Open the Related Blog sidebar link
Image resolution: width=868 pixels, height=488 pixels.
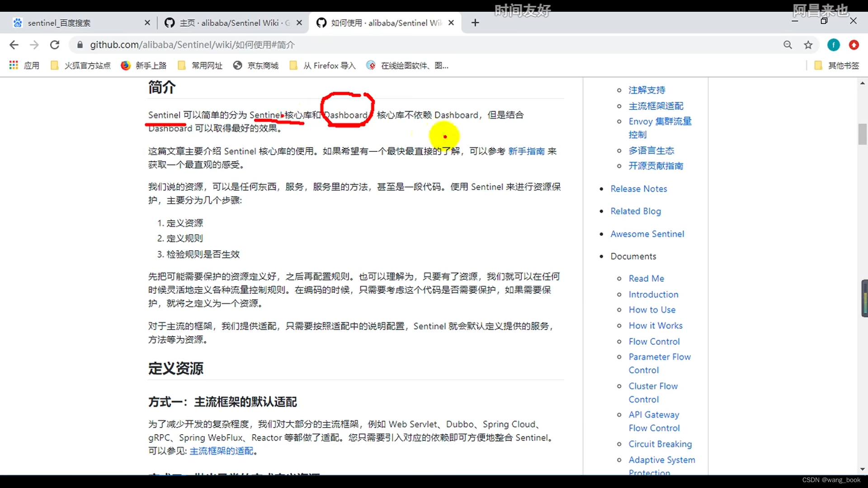coord(636,211)
